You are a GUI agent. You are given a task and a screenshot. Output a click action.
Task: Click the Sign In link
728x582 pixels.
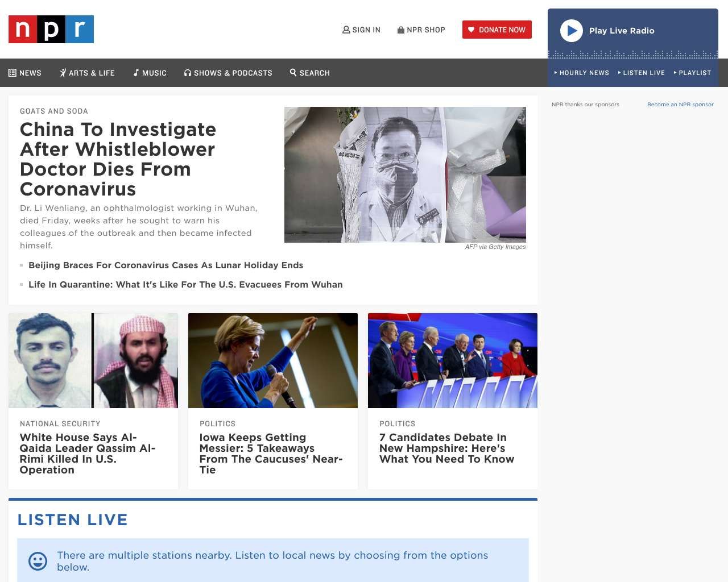point(361,30)
